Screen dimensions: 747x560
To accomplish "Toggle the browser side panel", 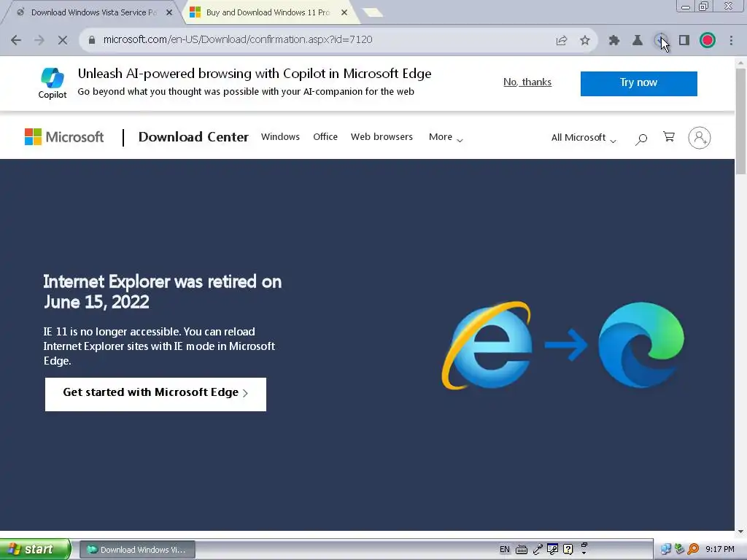I will pos(684,41).
